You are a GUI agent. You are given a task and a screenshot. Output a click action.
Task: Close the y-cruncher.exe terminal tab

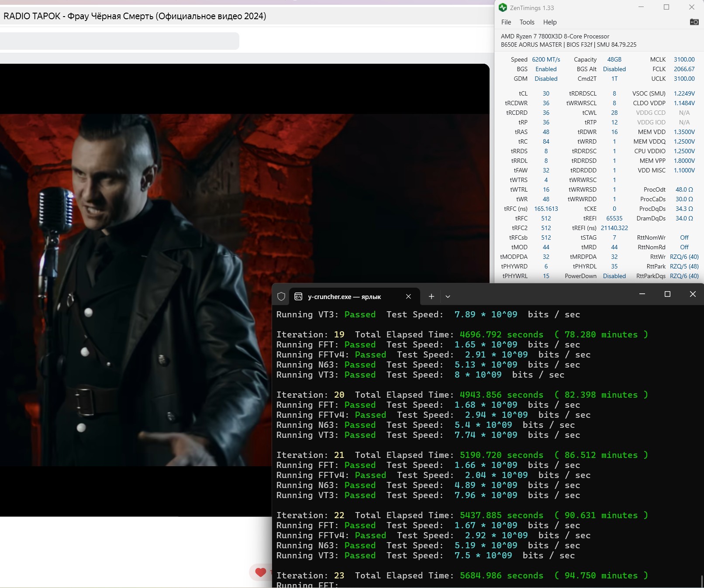pos(408,296)
